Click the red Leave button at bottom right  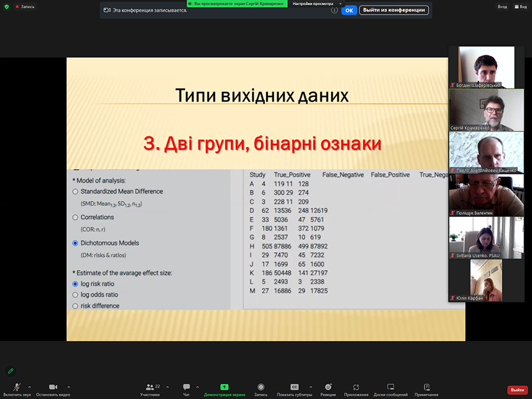[517, 390]
